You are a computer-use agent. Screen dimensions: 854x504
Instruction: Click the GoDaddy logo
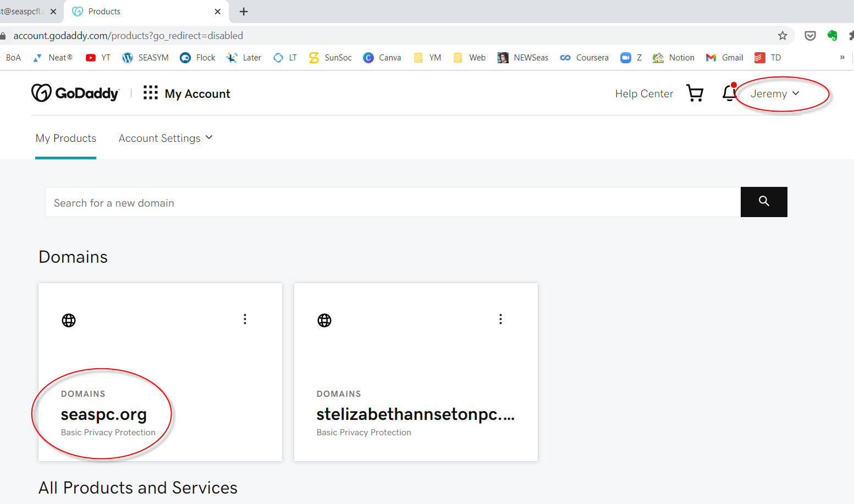(x=75, y=93)
